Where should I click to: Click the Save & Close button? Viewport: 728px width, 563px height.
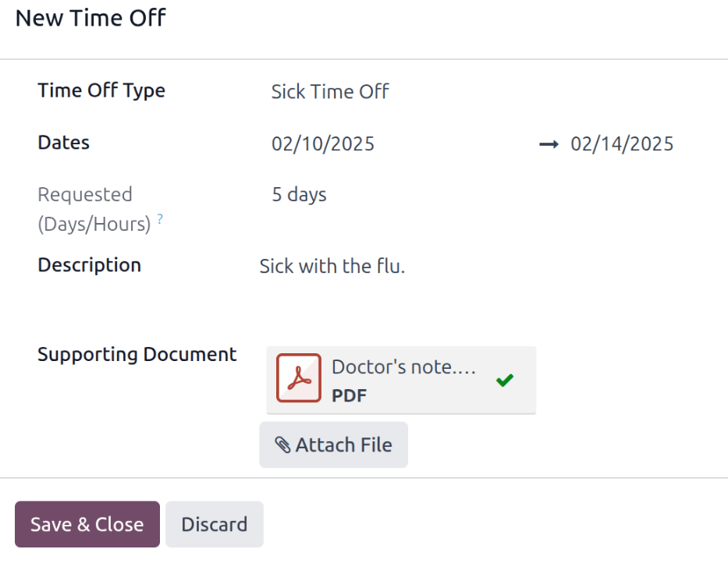coord(87,524)
